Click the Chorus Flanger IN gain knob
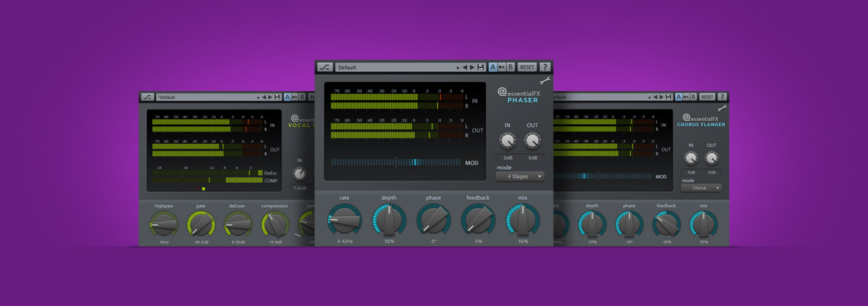The image size is (868, 306). click(x=691, y=159)
